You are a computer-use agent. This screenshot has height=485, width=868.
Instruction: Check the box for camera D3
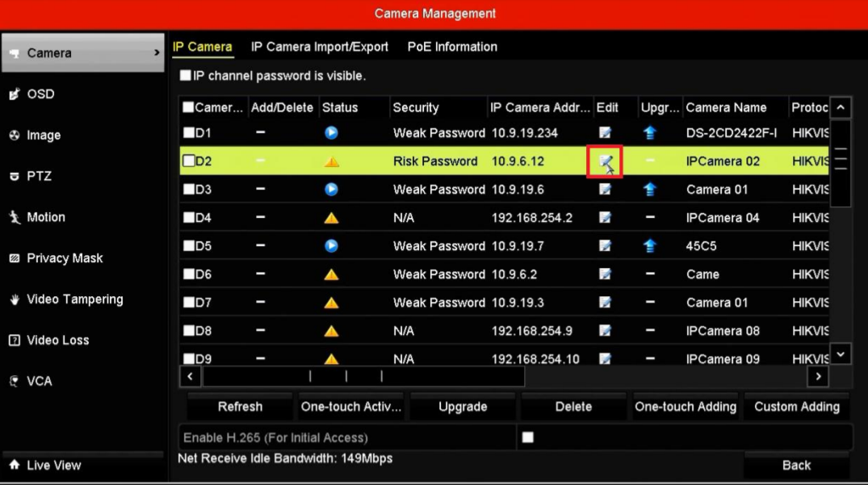(x=189, y=189)
